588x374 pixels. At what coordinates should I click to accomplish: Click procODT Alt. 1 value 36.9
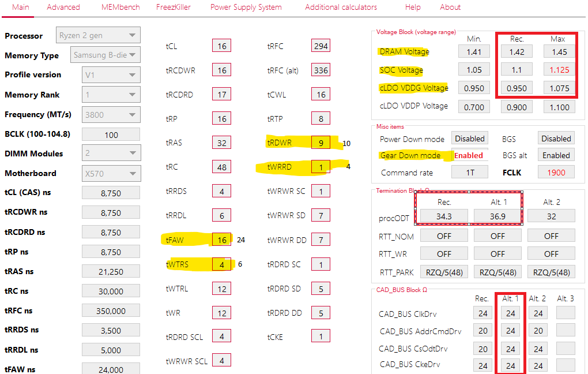point(497,216)
